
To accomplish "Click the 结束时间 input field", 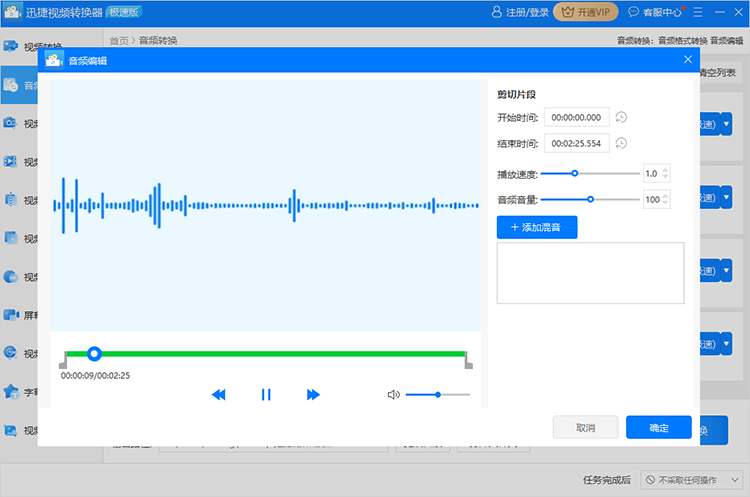I will click(576, 143).
